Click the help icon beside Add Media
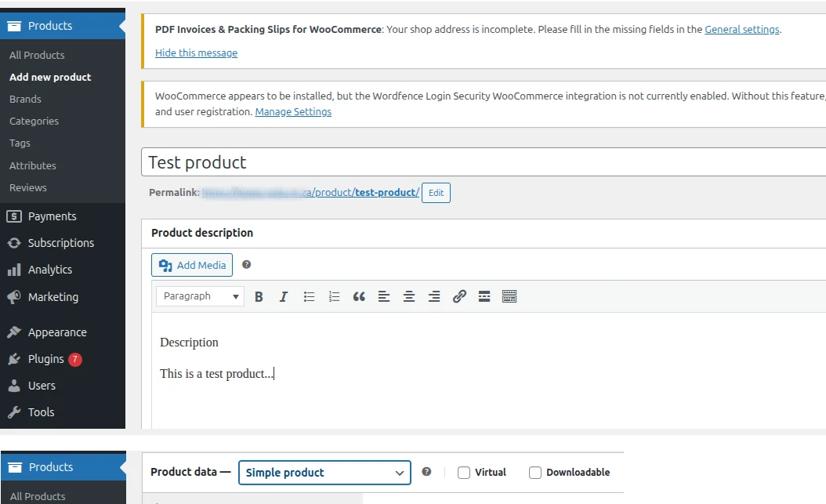Viewport: 826px width, 504px height. click(247, 264)
